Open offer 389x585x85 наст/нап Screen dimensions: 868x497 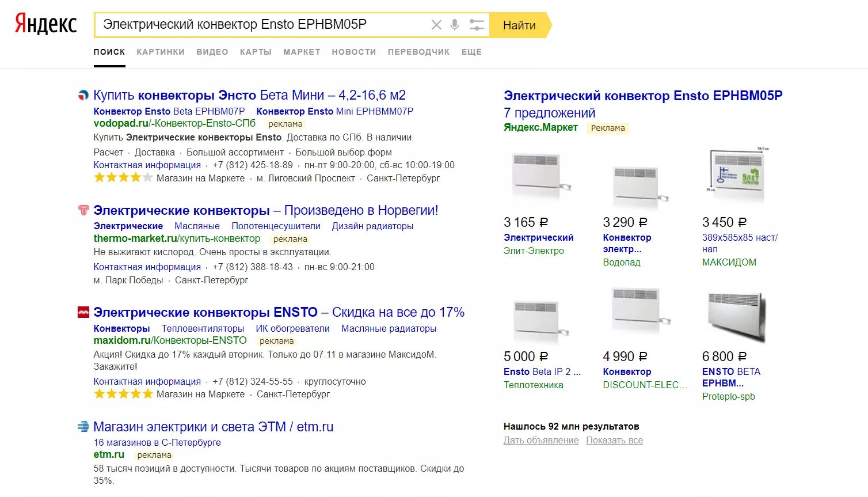(740, 243)
